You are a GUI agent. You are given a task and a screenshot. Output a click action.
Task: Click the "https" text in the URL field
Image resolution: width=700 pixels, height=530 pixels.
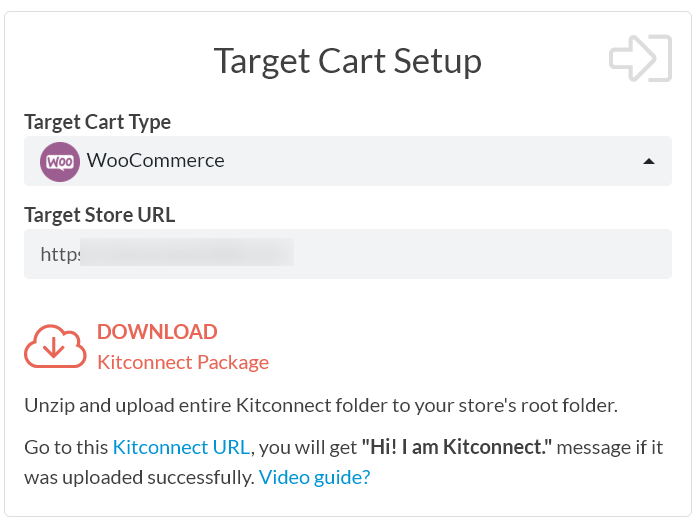point(59,254)
